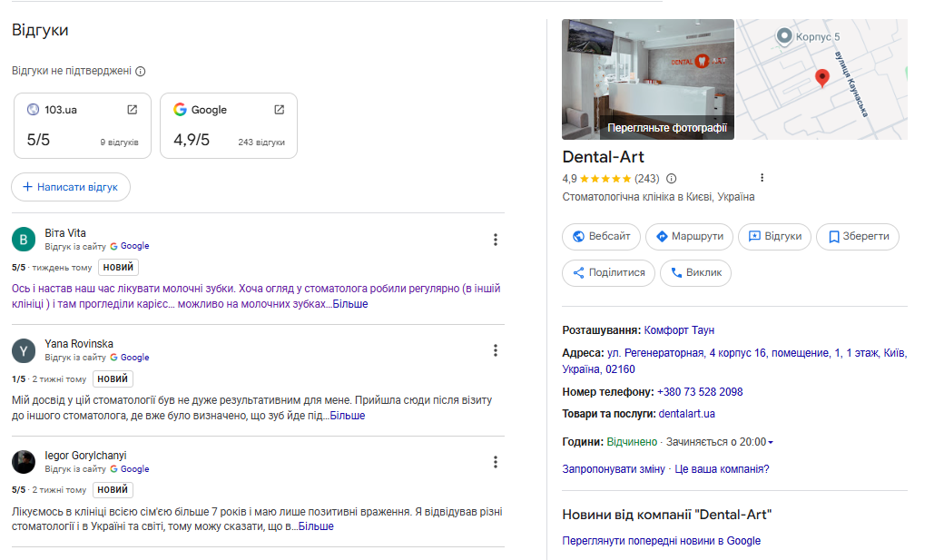Click 'Написати відгук' button
The height and width of the screenshot is (560, 944).
click(71, 187)
